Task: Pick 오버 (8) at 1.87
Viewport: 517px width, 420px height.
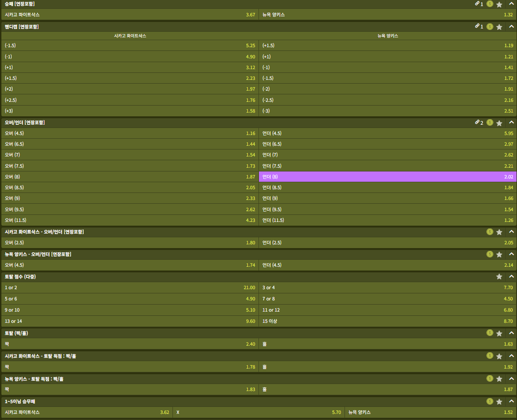Action: point(130,177)
